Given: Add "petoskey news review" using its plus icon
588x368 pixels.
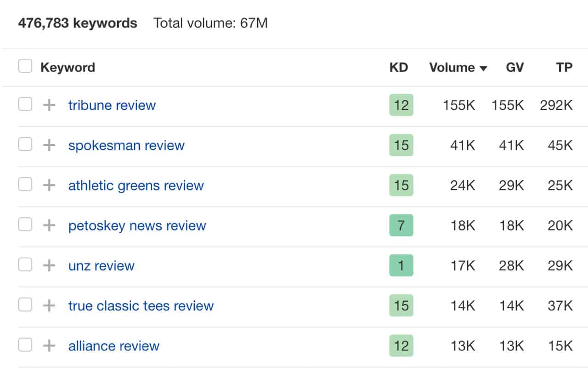Looking at the screenshot, I should coord(49,225).
